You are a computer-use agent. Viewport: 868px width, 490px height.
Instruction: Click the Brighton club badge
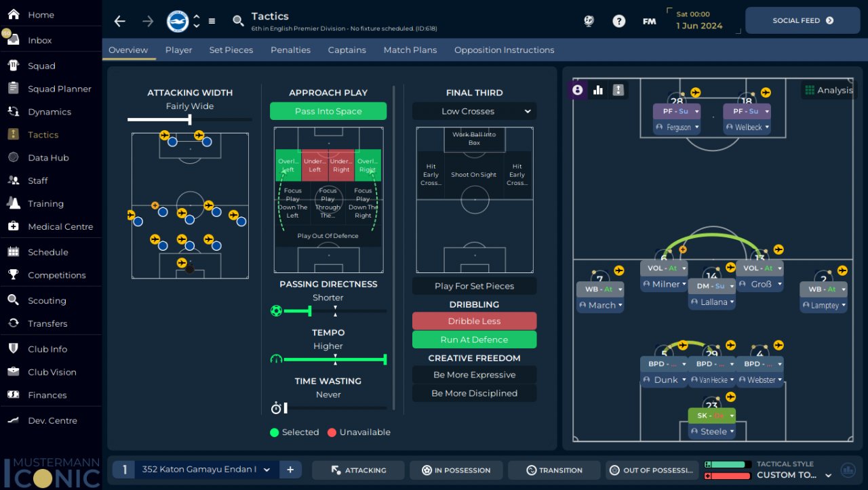pos(178,21)
